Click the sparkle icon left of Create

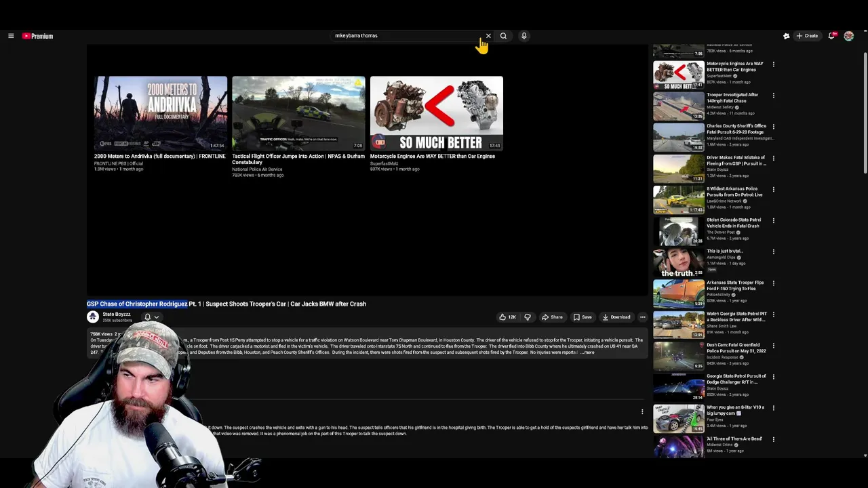(x=786, y=36)
